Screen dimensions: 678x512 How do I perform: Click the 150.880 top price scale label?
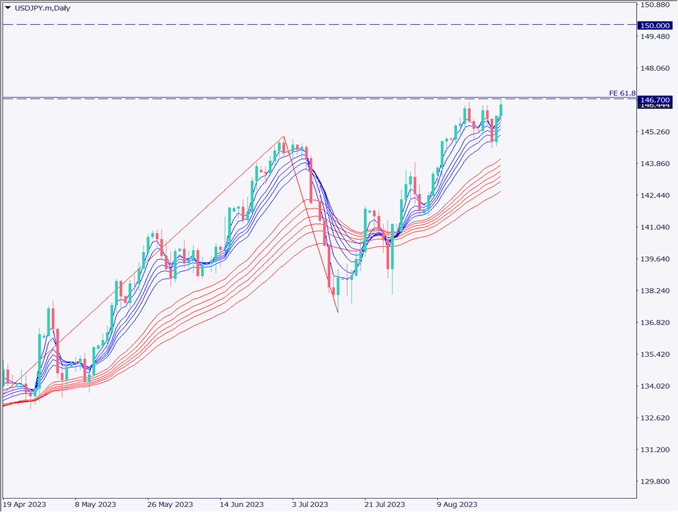pyautogui.click(x=654, y=6)
